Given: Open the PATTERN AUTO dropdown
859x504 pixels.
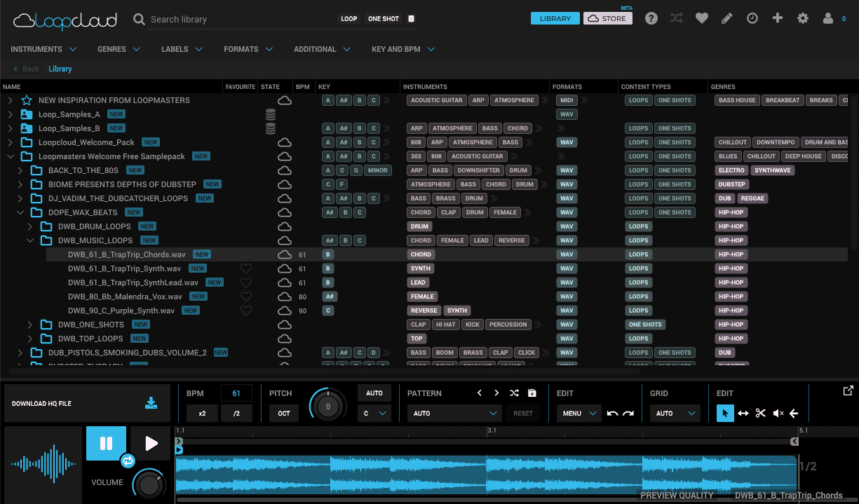Looking at the screenshot, I should pyautogui.click(x=454, y=413).
